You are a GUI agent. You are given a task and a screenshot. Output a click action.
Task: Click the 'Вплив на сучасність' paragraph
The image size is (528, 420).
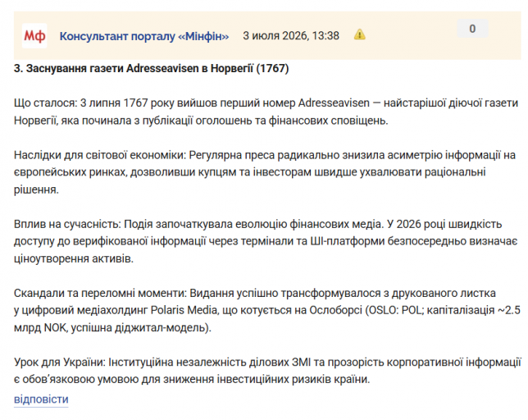266,241
